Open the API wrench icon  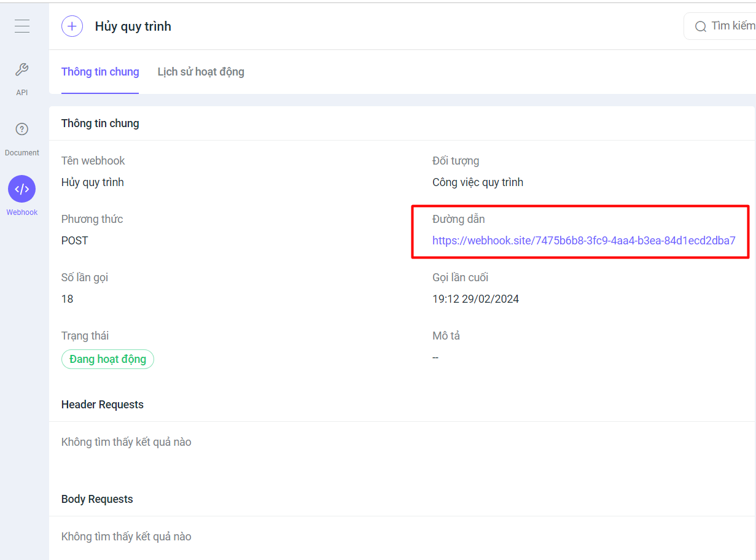(x=22, y=70)
